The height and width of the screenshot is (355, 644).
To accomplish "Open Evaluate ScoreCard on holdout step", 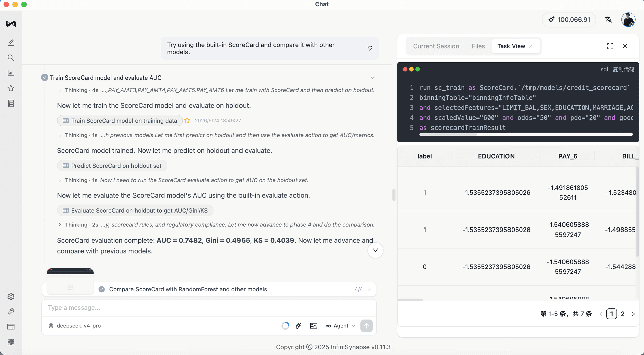I will [x=135, y=211].
